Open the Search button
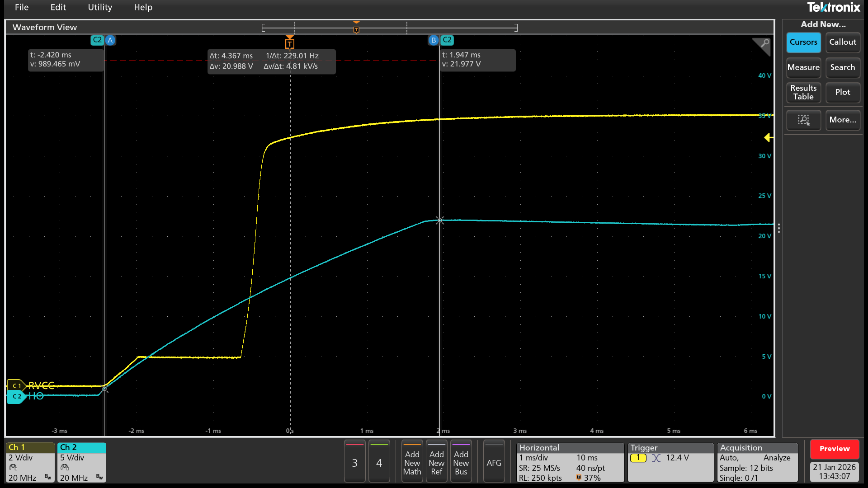The width and height of the screenshot is (868, 488). pyautogui.click(x=843, y=67)
